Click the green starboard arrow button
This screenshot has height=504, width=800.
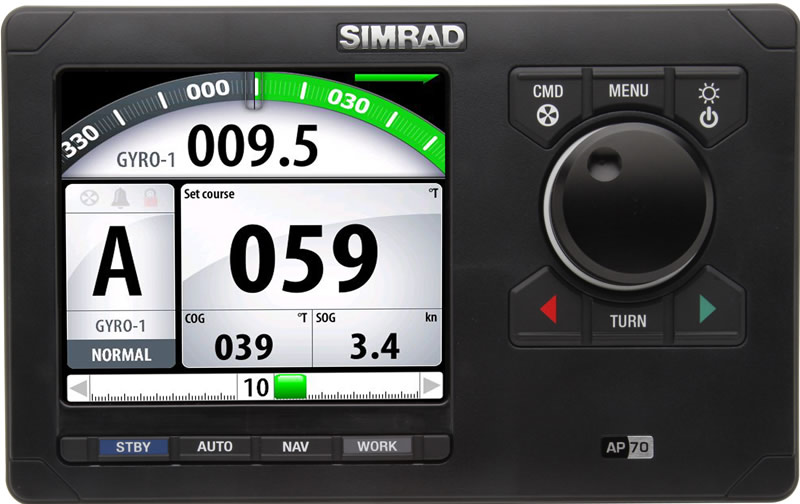click(x=708, y=309)
